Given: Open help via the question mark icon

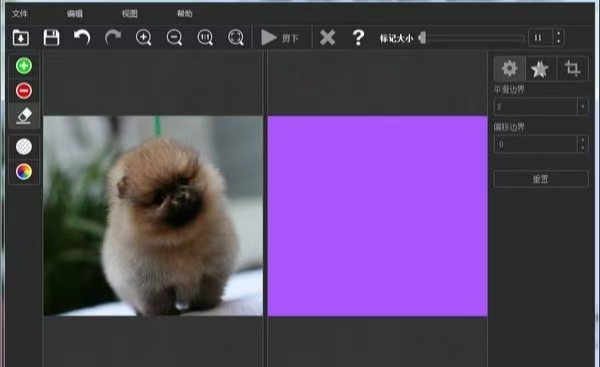Looking at the screenshot, I should coord(358,38).
